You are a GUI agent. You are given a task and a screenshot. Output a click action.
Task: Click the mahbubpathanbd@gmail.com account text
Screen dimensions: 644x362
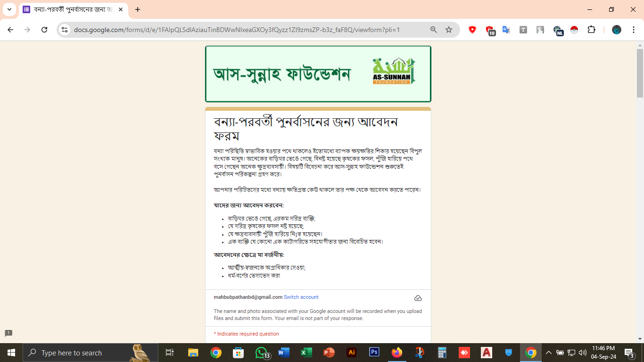[x=248, y=297]
